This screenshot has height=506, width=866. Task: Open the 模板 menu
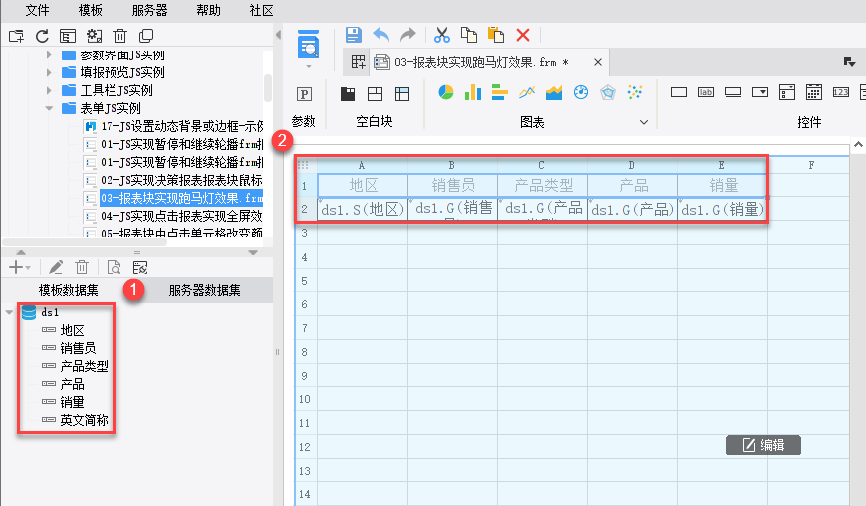point(91,10)
